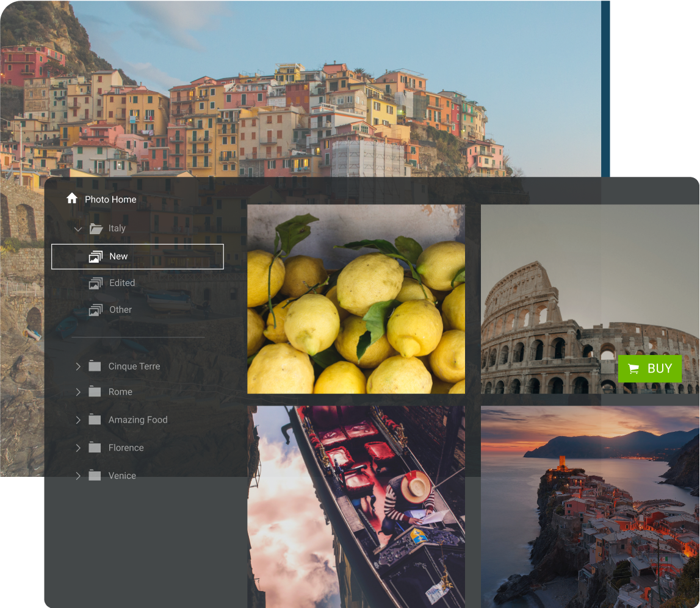
Task: Click the photo stack icon beside Edited
Action: (x=96, y=283)
